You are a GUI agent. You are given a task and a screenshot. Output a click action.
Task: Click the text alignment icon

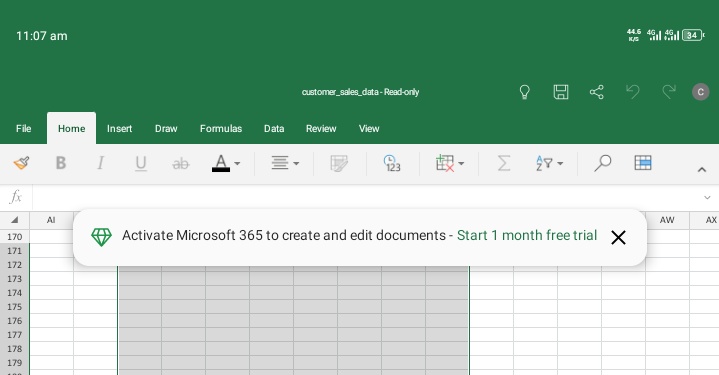[x=280, y=163]
